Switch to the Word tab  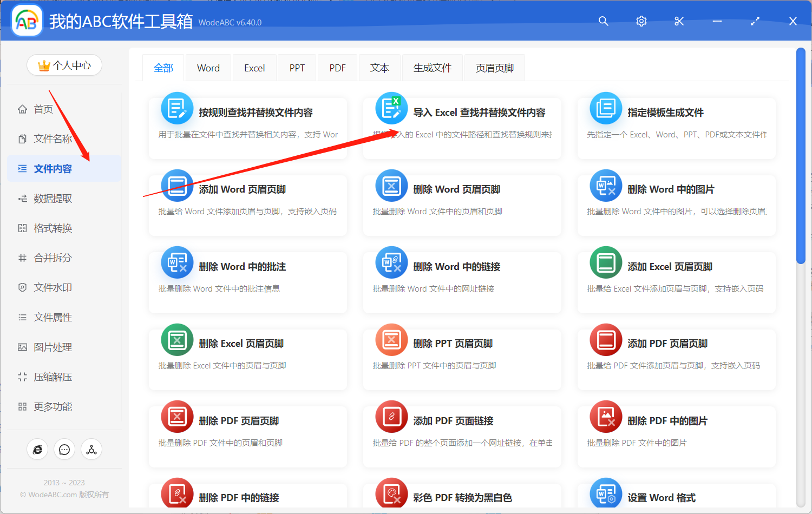[208, 67]
